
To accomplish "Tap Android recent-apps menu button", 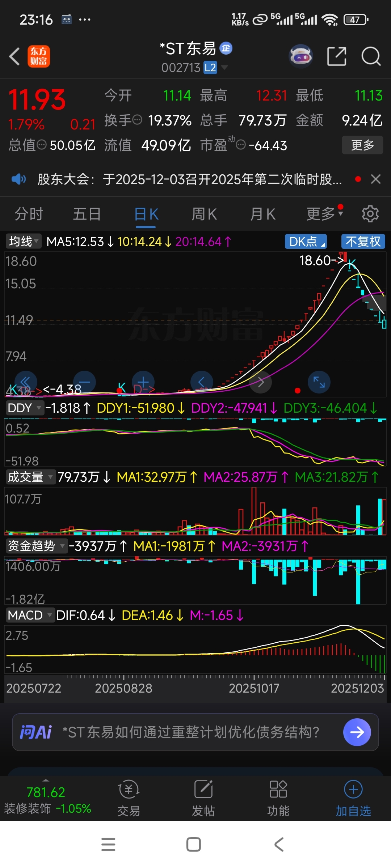I will click(108, 844).
